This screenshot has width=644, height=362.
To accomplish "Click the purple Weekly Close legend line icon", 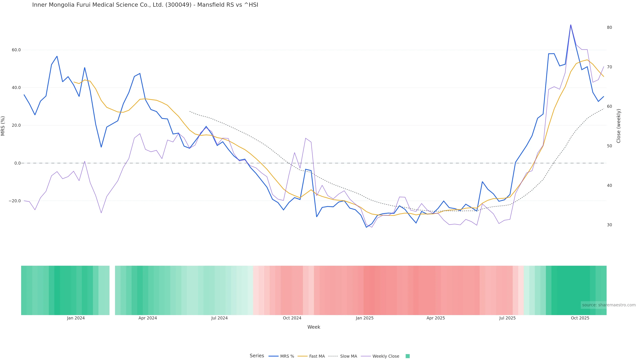I will click(366, 356).
